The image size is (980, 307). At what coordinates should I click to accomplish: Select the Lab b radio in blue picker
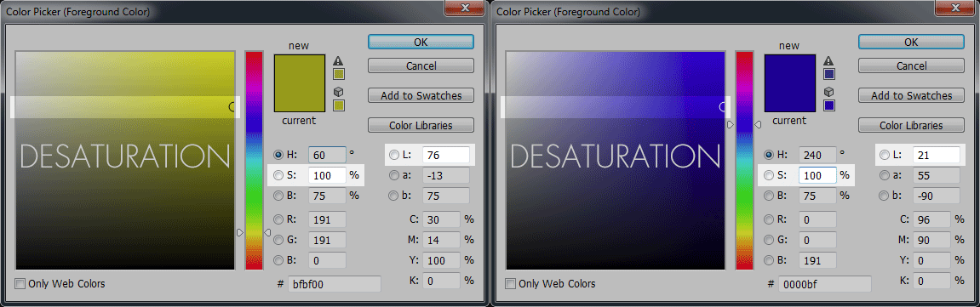click(884, 196)
